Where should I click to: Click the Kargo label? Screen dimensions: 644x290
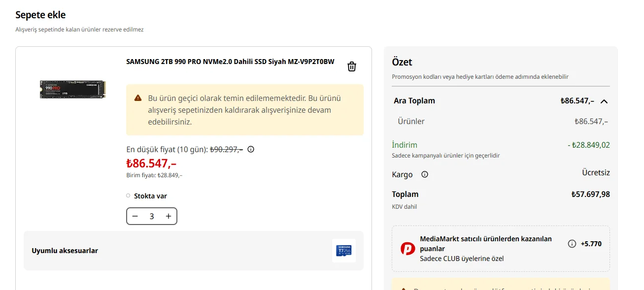(x=402, y=174)
